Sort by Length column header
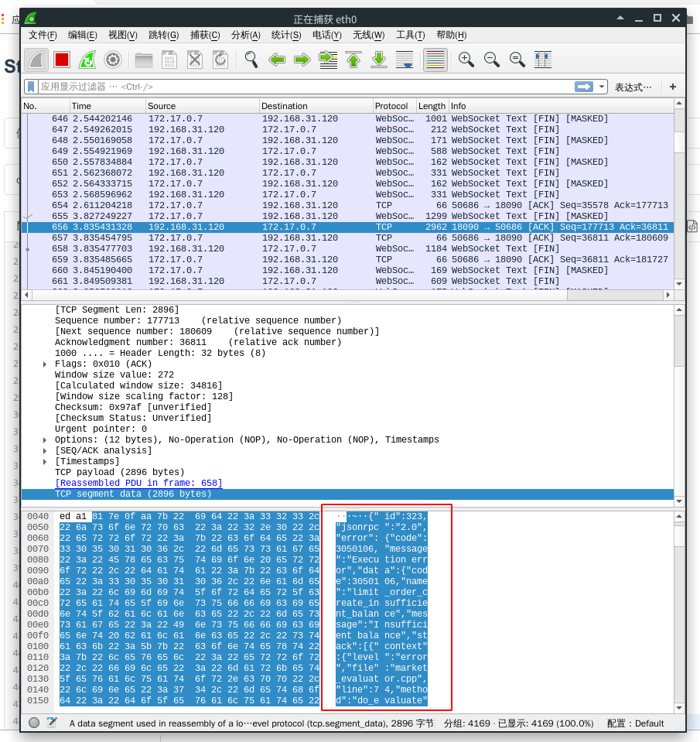The image size is (700, 742). tap(432, 106)
